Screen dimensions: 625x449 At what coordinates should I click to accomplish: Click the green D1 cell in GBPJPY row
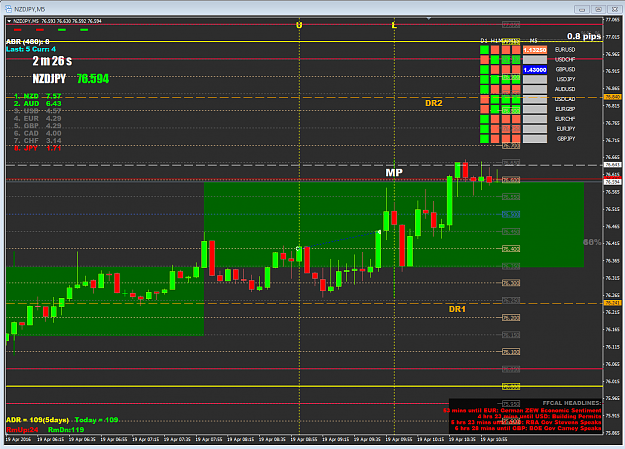coord(484,139)
